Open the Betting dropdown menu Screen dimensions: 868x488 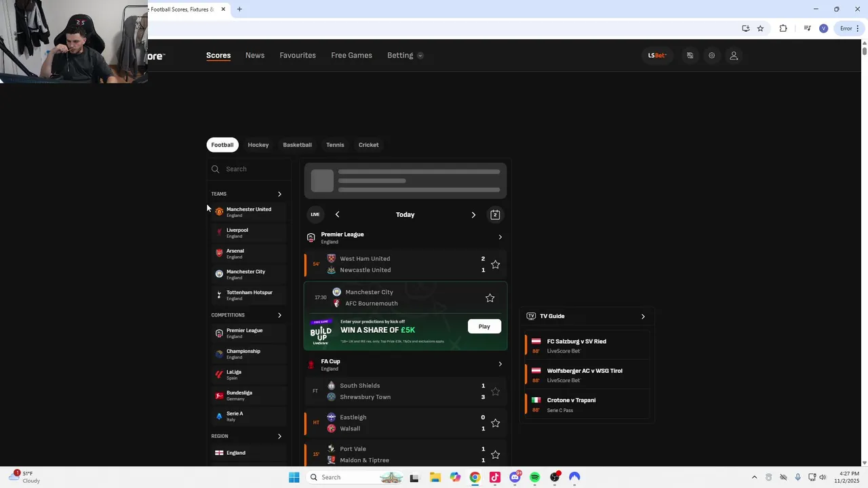point(405,56)
